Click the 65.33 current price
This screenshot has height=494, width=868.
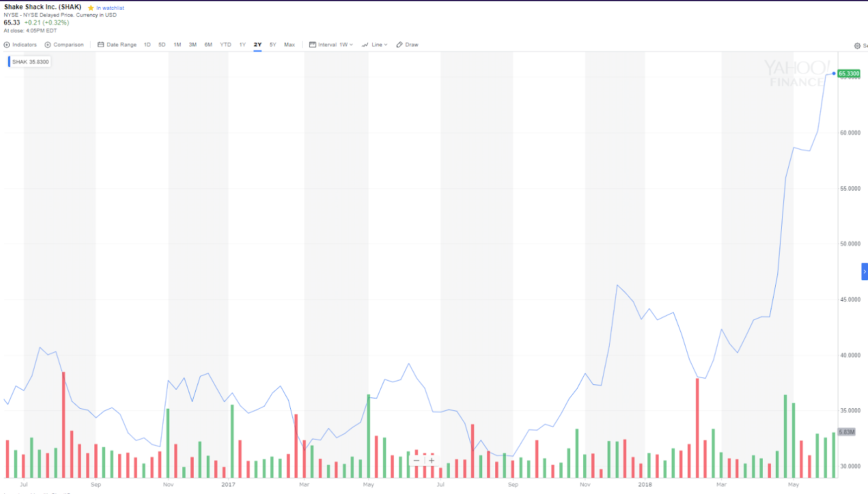12,23
